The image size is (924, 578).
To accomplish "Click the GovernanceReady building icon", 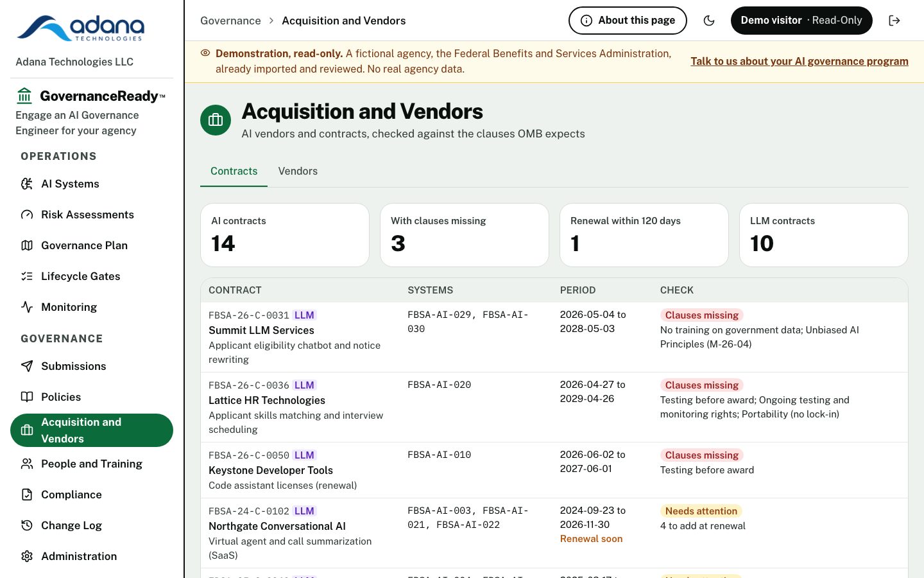I will pos(24,96).
